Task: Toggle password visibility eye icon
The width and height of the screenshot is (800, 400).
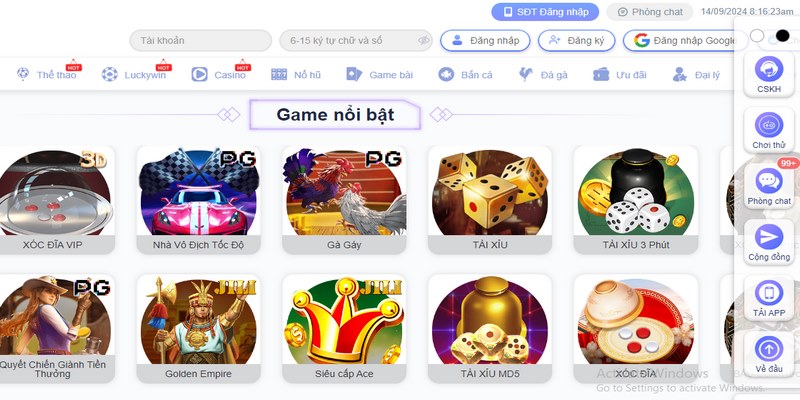Action: [423, 40]
